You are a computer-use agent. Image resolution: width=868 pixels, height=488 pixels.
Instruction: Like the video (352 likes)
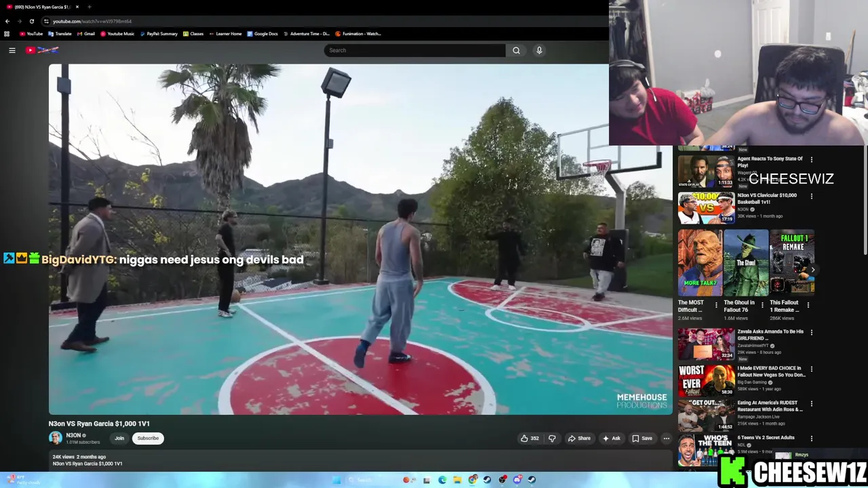click(x=530, y=438)
